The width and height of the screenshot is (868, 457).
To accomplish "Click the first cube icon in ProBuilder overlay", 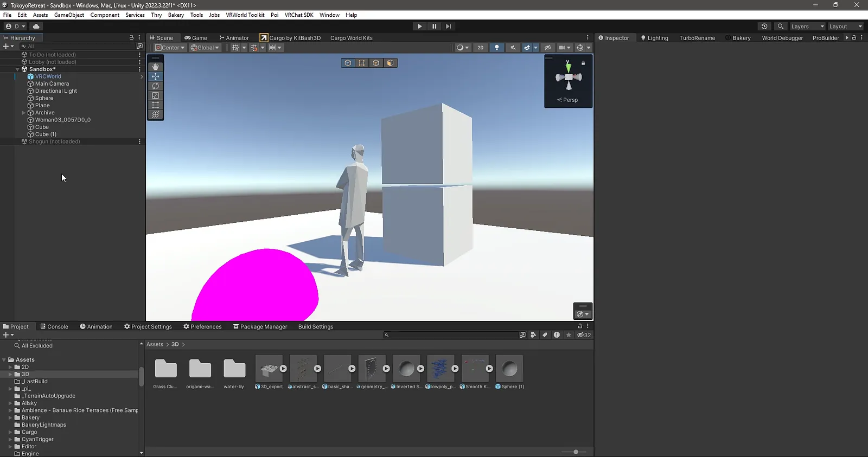I will [348, 63].
